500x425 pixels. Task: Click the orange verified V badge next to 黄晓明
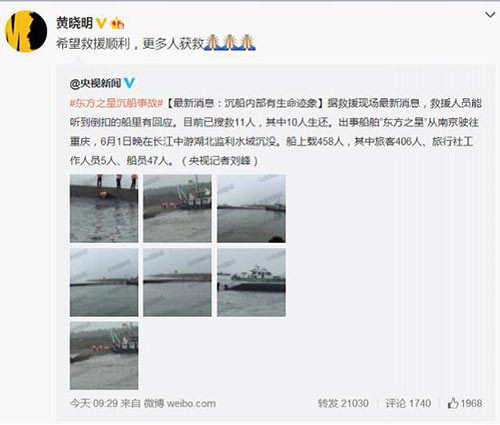tap(101, 23)
